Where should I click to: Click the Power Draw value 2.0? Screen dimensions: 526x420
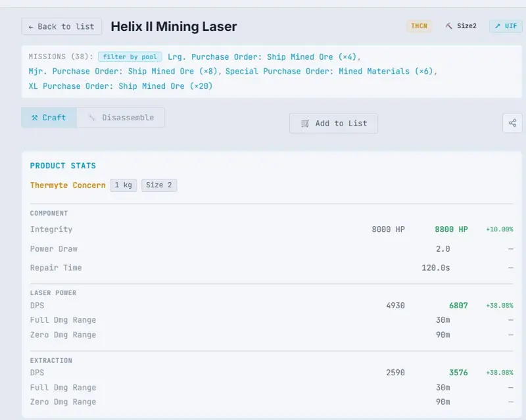click(x=442, y=249)
